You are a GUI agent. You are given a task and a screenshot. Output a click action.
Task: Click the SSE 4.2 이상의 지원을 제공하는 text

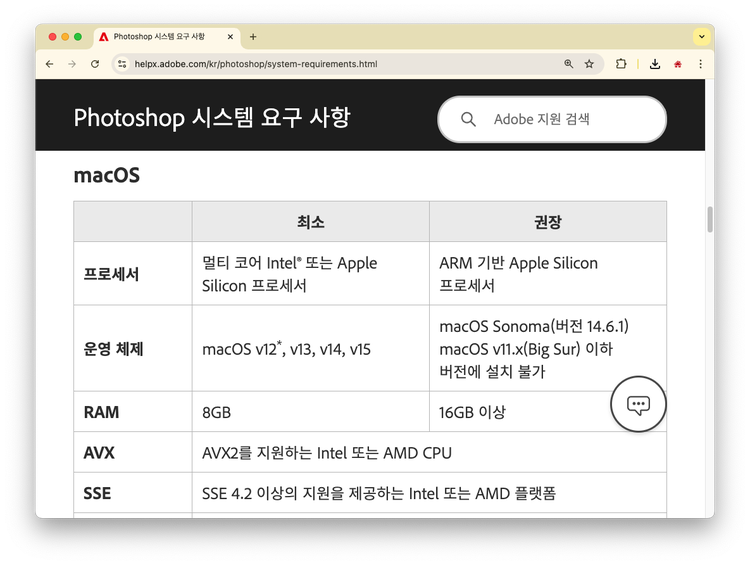[x=303, y=493]
